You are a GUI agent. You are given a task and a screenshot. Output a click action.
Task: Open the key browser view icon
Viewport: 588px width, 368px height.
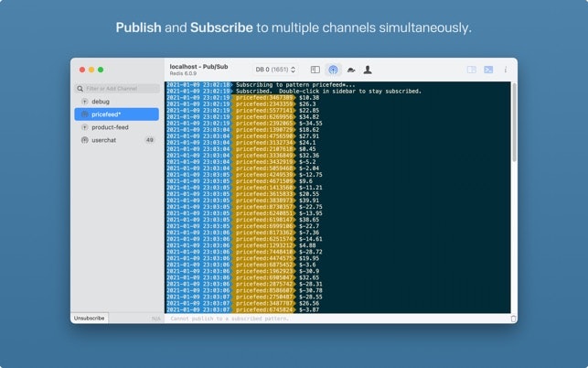[x=315, y=70]
